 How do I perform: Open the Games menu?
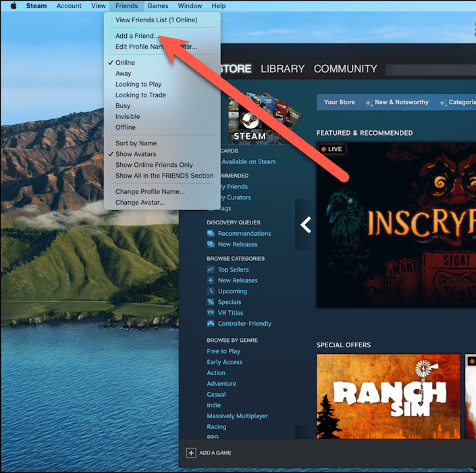(x=158, y=6)
